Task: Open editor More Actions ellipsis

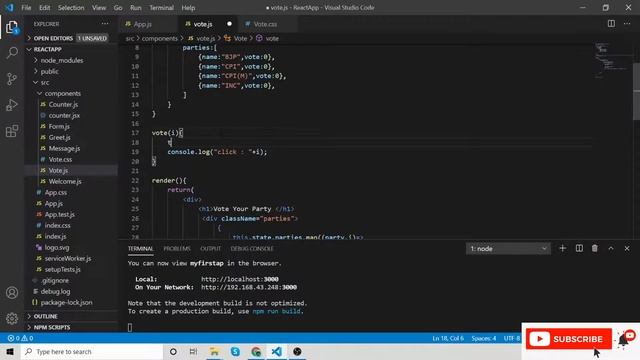Action: coord(627,24)
